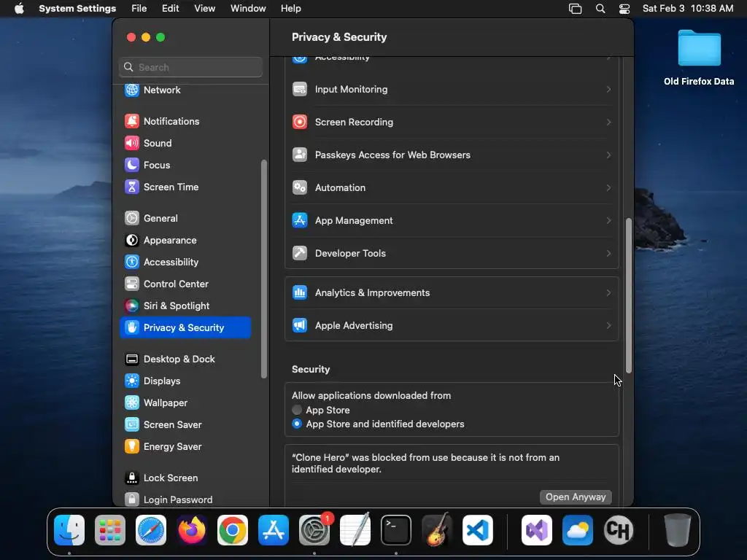The height and width of the screenshot is (560, 747).
Task: Open Old Firefox Data folder on desktop
Action: click(699, 58)
